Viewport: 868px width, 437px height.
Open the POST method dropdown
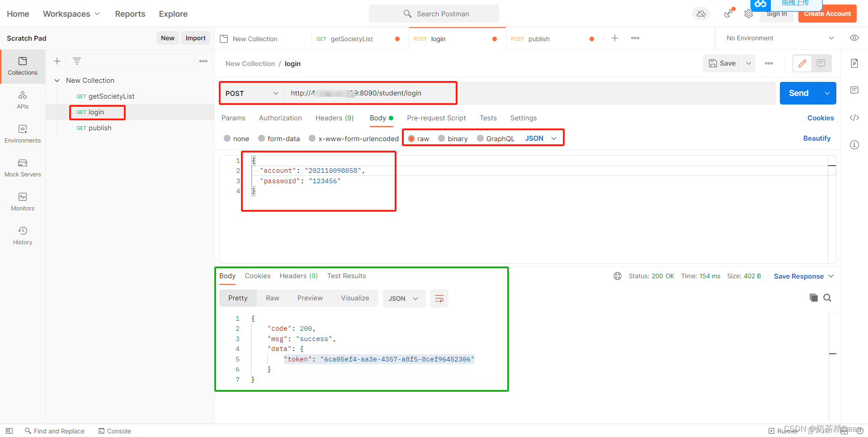252,93
